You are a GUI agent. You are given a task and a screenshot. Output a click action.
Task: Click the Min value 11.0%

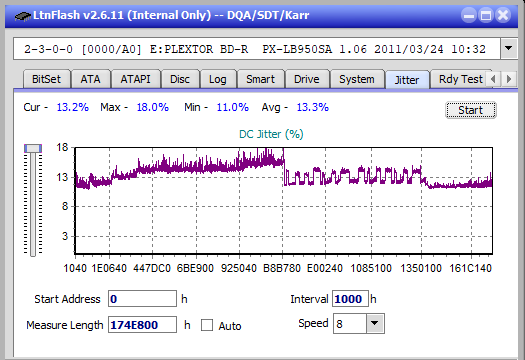232,107
